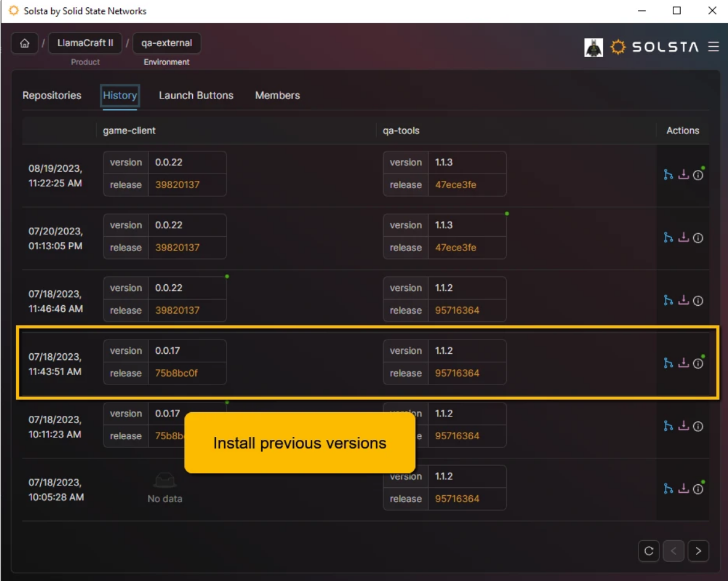The image size is (728, 581).
Task: Click the branch icon for 07/18/2023 11:43:51 AM row
Action: (x=668, y=363)
